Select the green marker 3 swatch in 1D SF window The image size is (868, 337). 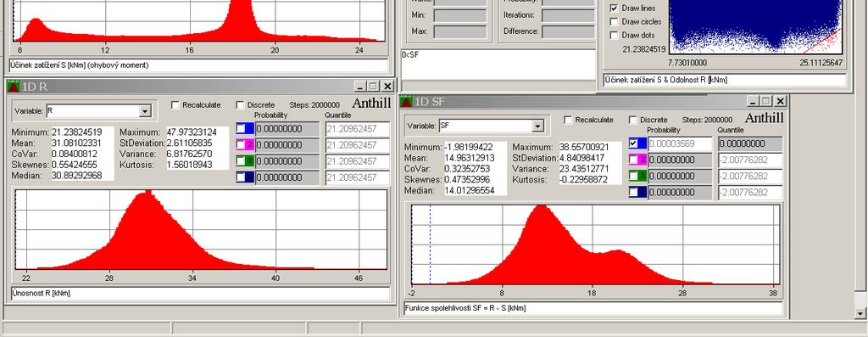coord(637,176)
